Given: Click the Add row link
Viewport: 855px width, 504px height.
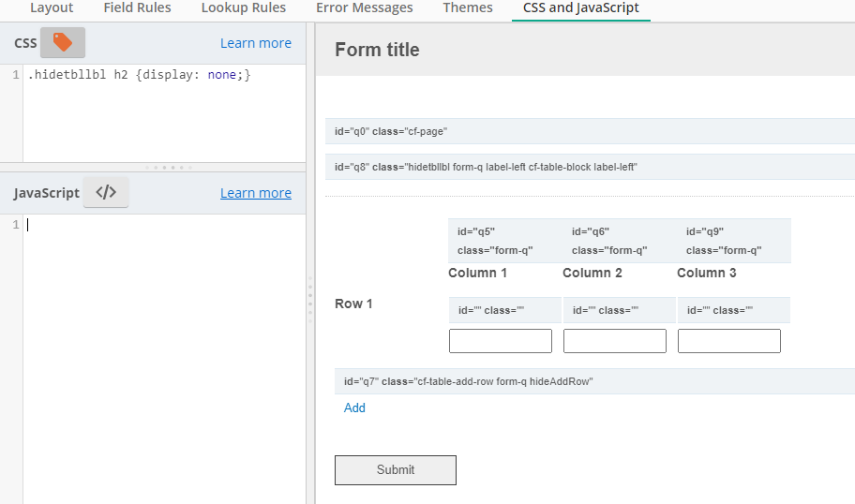Looking at the screenshot, I should coord(354,408).
